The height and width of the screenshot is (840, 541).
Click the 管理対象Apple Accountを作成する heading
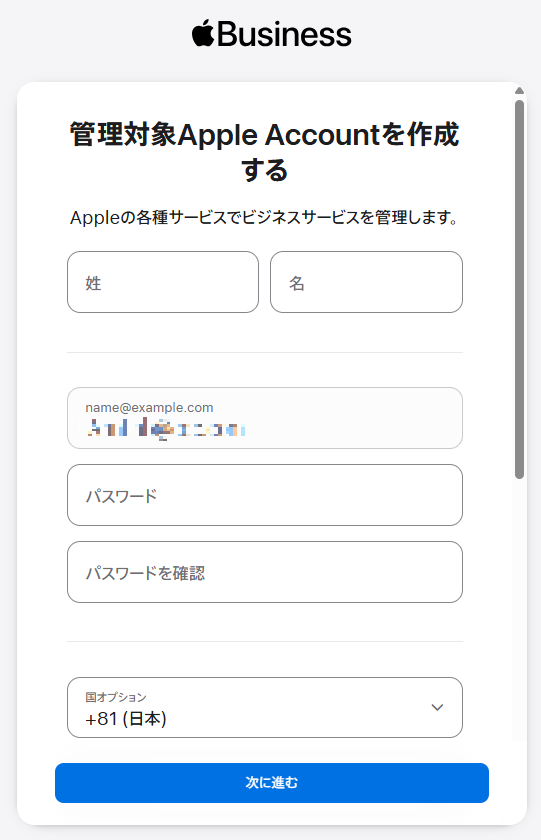click(x=265, y=152)
